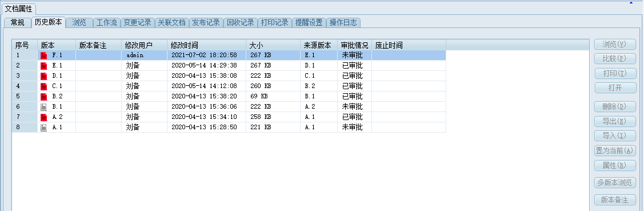The image size is (644, 211).
Task: Click the red document icon for version A.2
Action: (44, 117)
